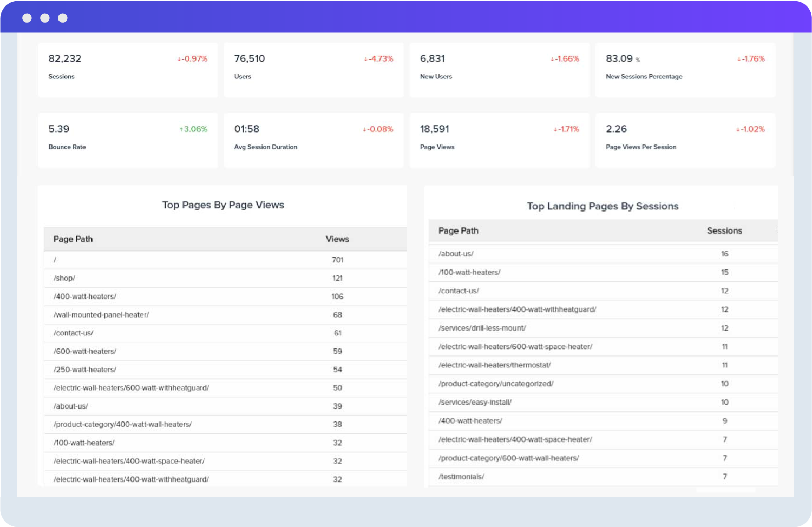
Task: Click the Views column header
Action: tap(337, 239)
